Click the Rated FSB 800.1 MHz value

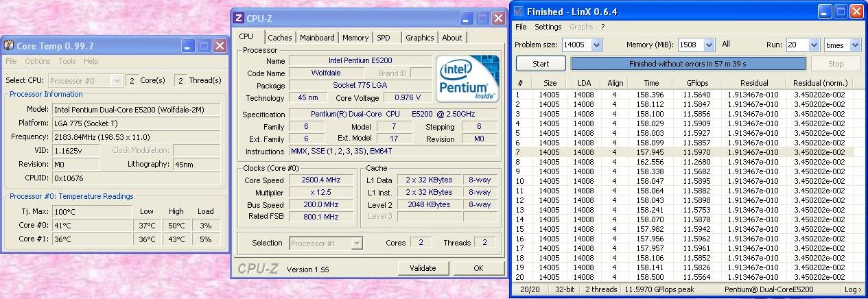click(x=320, y=217)
